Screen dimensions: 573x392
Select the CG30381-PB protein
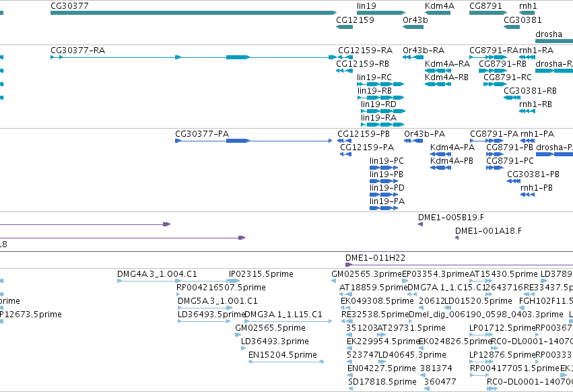514,181
